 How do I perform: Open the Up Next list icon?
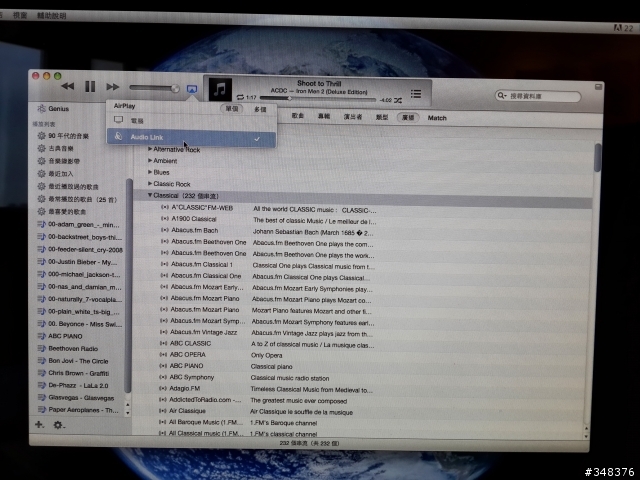[416, 94]
